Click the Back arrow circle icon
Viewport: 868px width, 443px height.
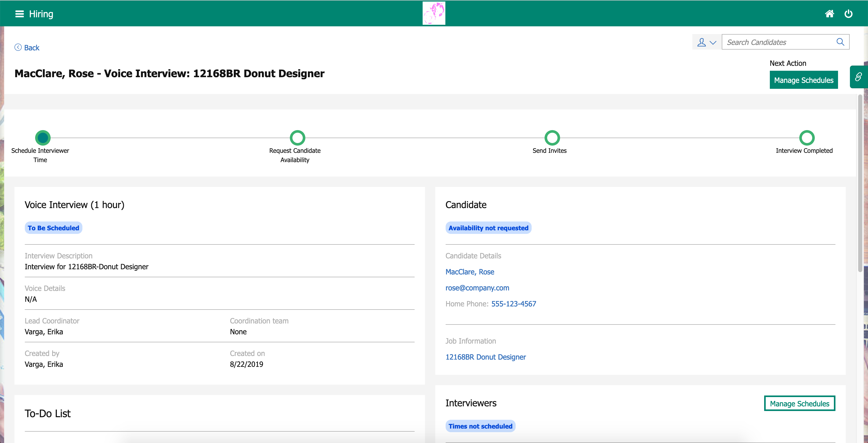coord(18,48)
